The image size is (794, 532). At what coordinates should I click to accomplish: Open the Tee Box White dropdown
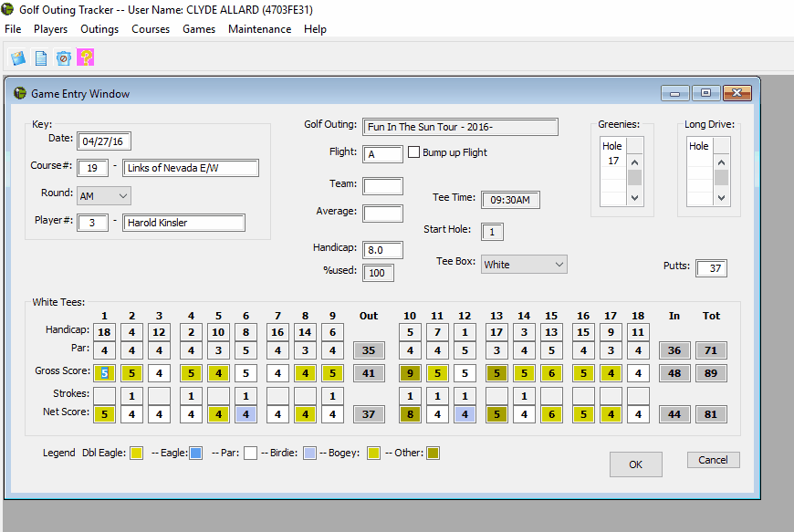point(524,265)
